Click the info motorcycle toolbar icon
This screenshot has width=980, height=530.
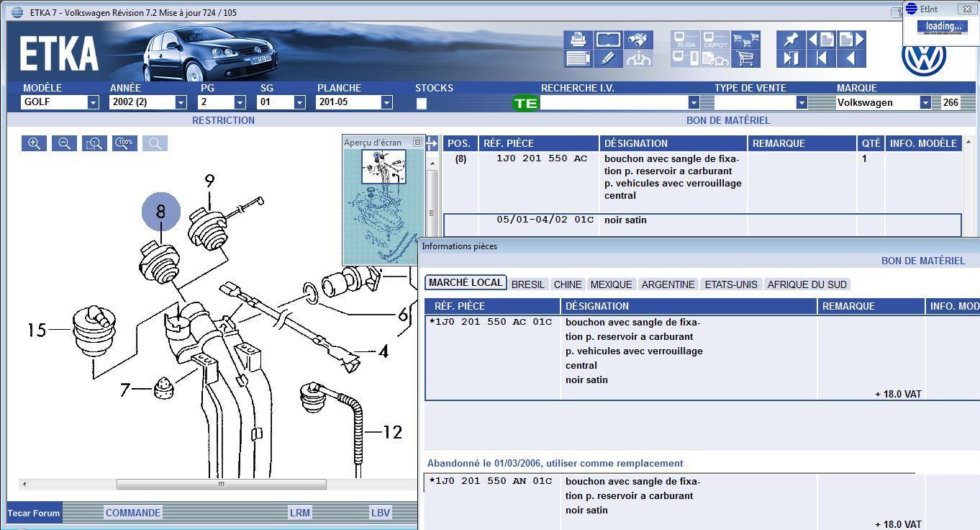click(638, 58)
